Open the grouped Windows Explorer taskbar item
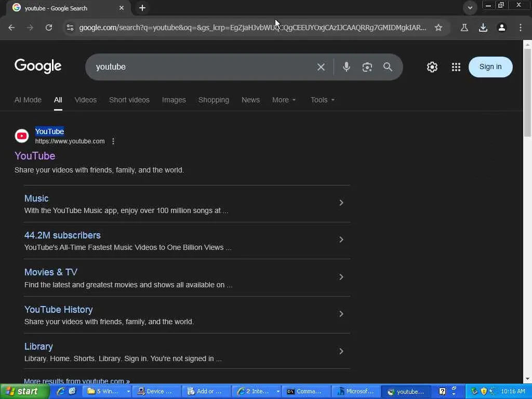 pos(108,391)
